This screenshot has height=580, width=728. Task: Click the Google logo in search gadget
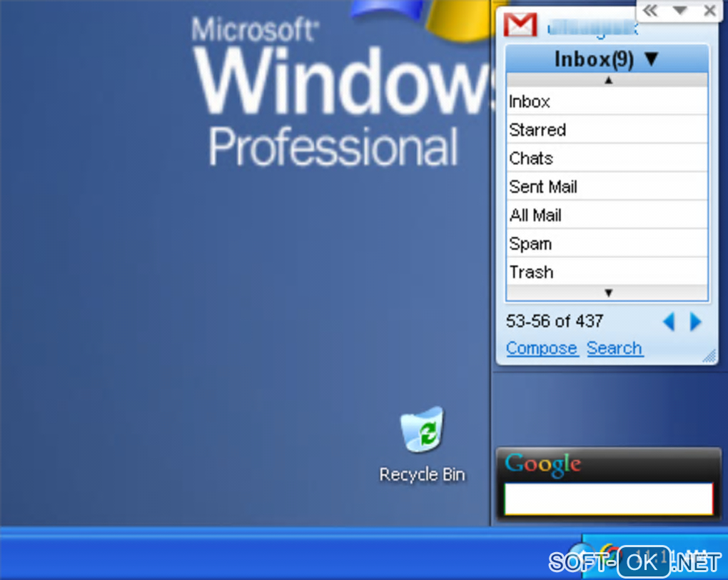pos(542,464)
